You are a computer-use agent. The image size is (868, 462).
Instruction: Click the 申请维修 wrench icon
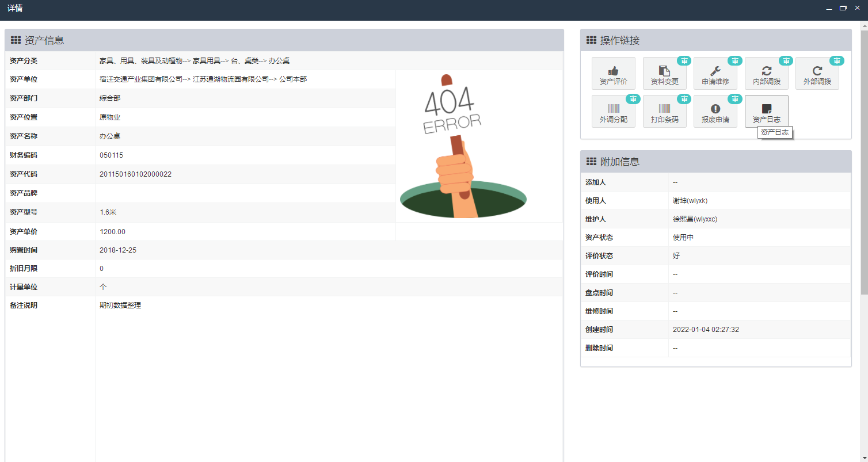tap(715, 71)
